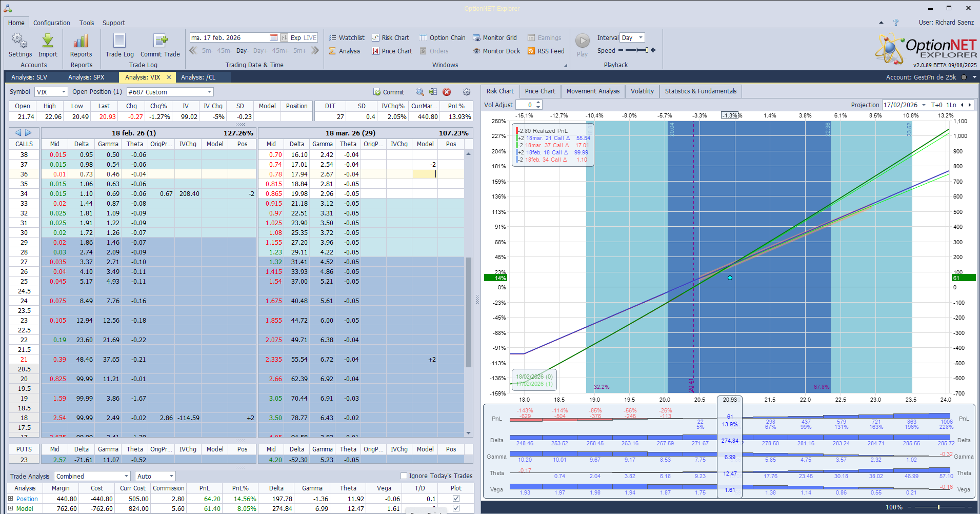Open the Watchlist window
Viewport: 980px width, 514px height.
(347, 37)
